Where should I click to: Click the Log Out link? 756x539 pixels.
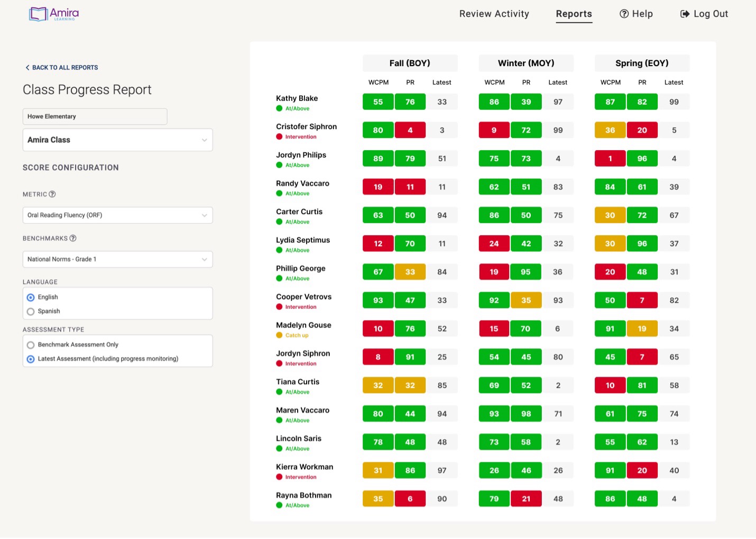[x=704, y=14]
